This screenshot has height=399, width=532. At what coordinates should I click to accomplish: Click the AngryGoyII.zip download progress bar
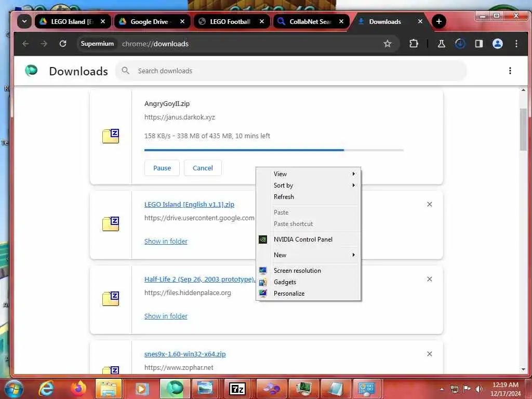[x=274, y=150]
